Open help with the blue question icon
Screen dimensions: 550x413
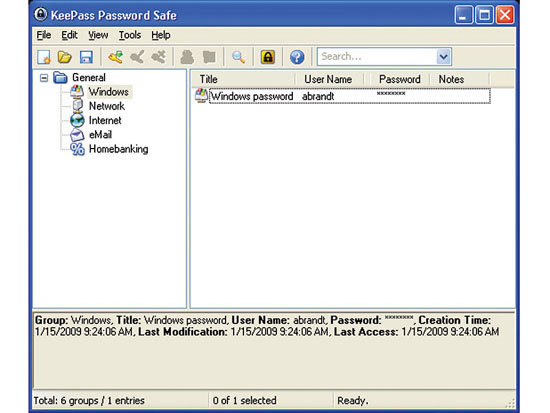[x=297, y=57]
